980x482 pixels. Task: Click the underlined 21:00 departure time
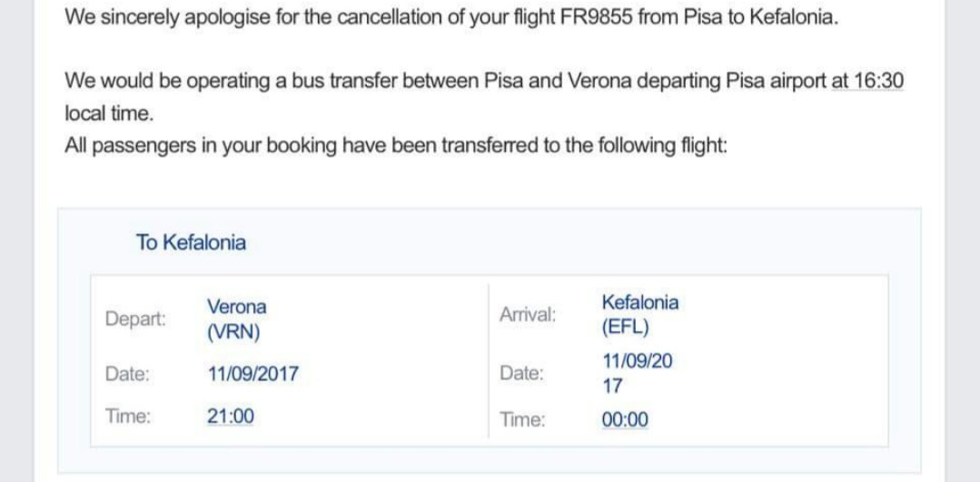(231, 417)
